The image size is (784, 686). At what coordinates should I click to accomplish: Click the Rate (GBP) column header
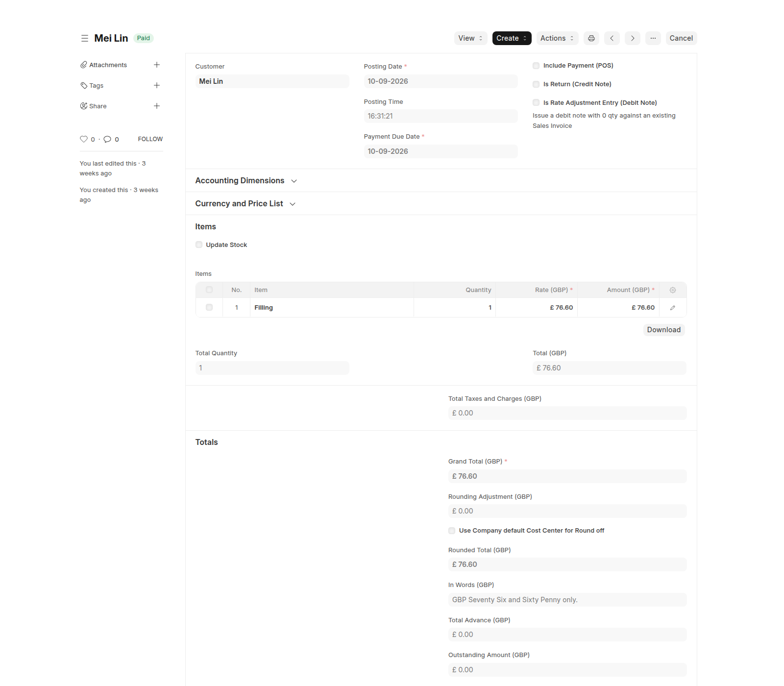[537, 290]
